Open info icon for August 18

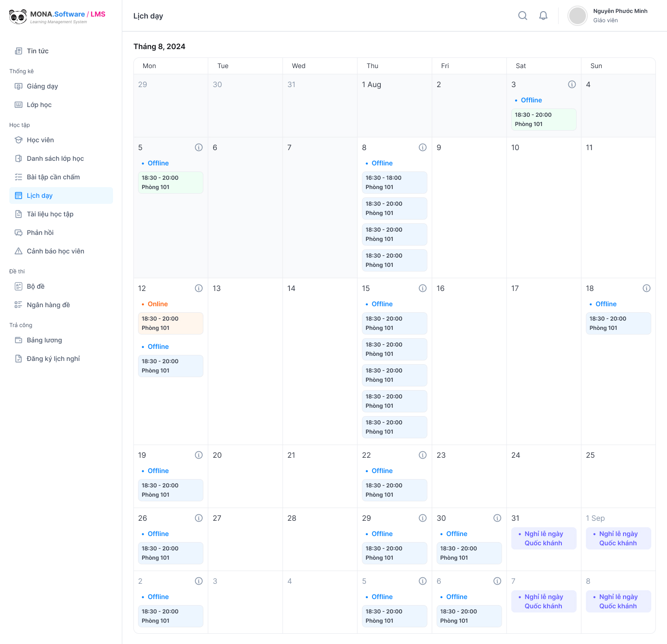tap(646, 288)
